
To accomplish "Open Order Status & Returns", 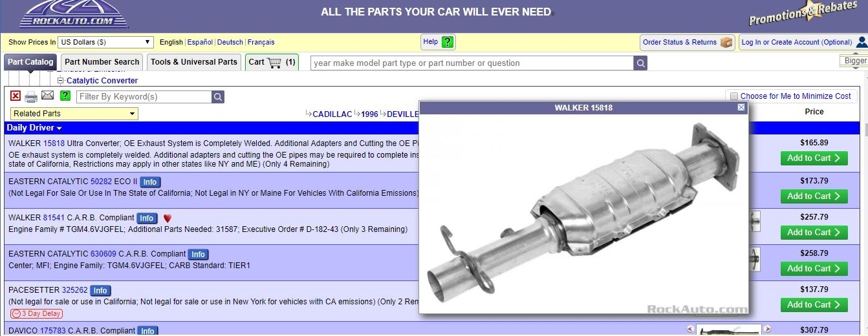I will [x=688, y=42].
